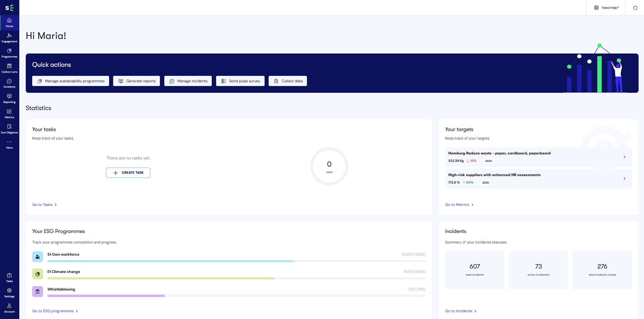Click the Need help? button
This screenshot has width=644, height=319.
[x=606, y=7]
